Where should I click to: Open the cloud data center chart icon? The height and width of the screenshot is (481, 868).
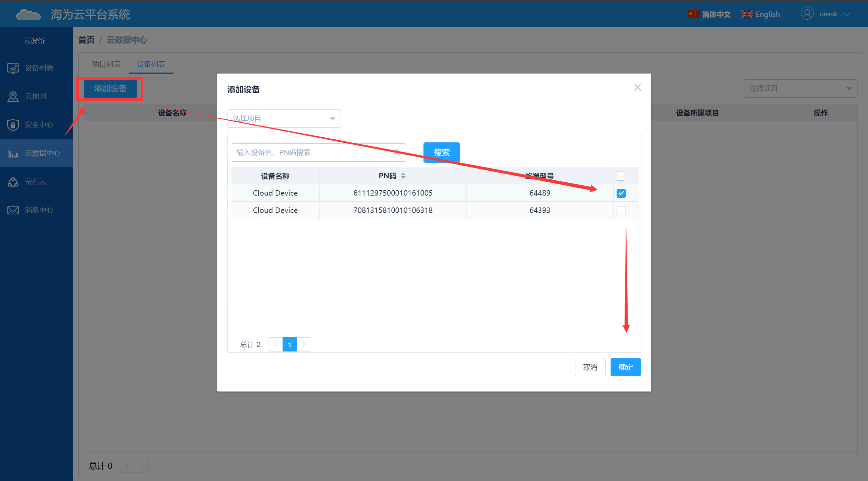(13, 153)
